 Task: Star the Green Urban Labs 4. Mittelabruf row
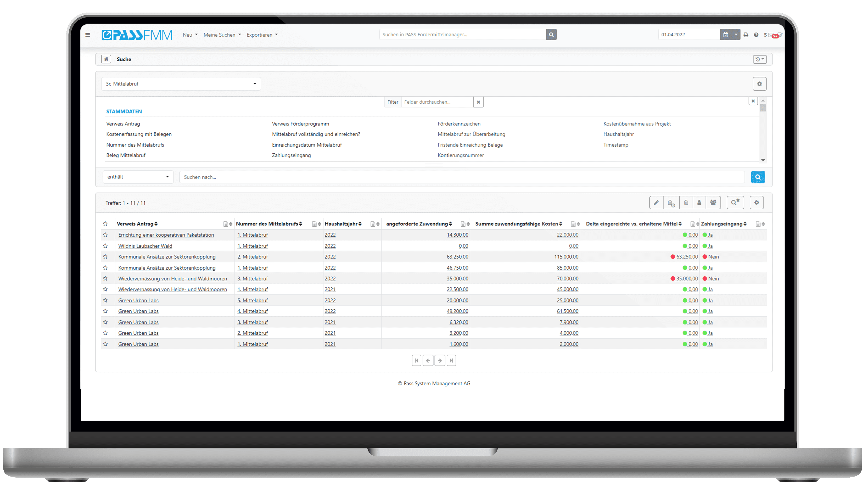[105, 311]
